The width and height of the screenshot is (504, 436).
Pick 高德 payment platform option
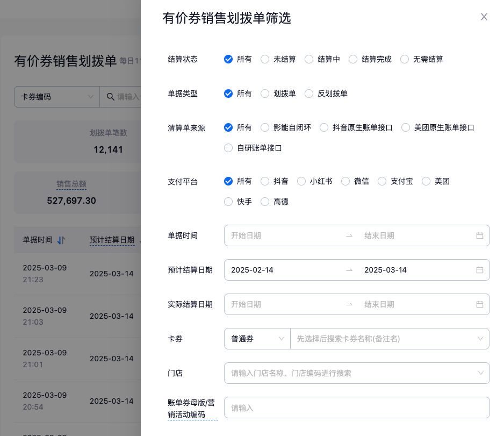(265, 202)
